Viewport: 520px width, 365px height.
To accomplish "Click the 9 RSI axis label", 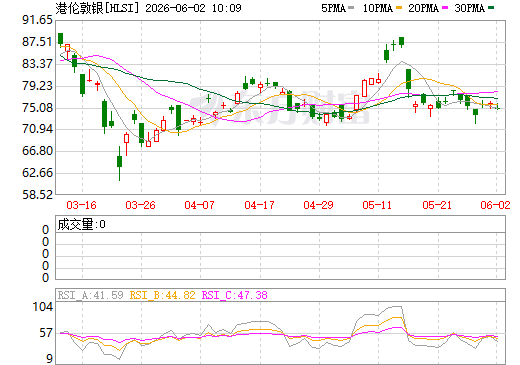I will pyautogui.click(x=49, y=359).
